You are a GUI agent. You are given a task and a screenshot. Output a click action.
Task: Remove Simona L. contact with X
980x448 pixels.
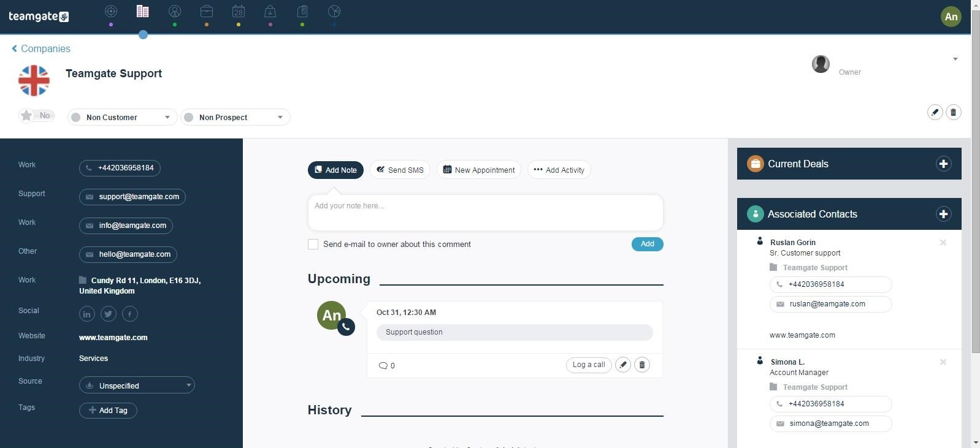pos(943,362)
